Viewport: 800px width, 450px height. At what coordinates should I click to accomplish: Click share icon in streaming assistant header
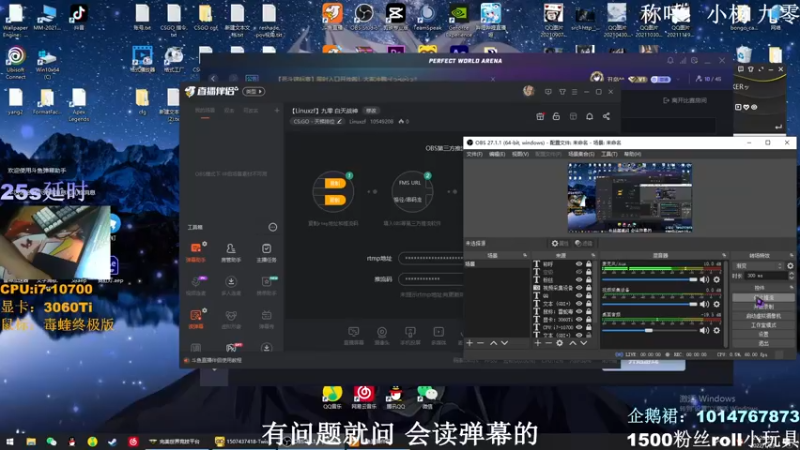[606, 116]
